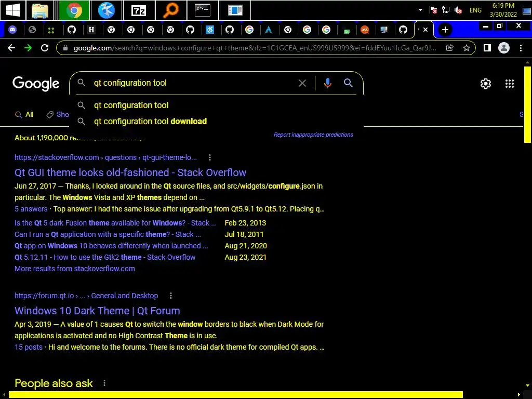Open the Command Prompt taskbar icon

click(x=203, y=10)
